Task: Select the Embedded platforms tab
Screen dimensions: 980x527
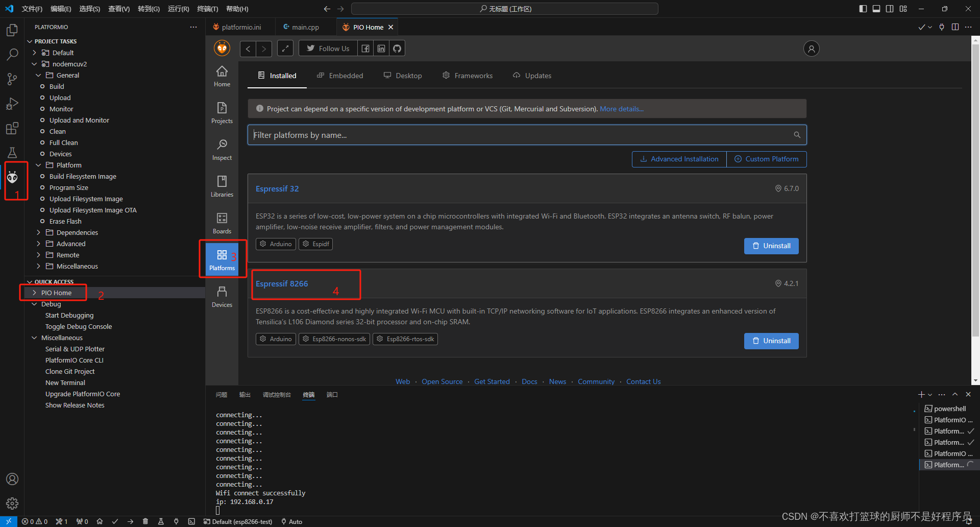Action: (x=340, y=76)
